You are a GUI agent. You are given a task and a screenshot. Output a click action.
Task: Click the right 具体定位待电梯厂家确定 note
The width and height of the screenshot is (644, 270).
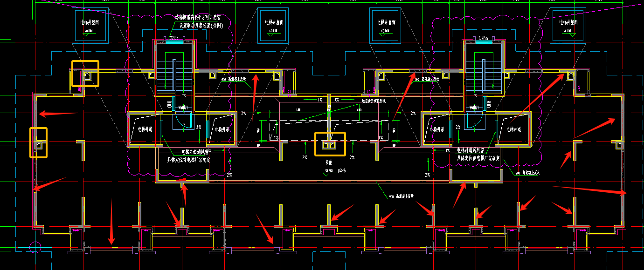tap(478, 158)
